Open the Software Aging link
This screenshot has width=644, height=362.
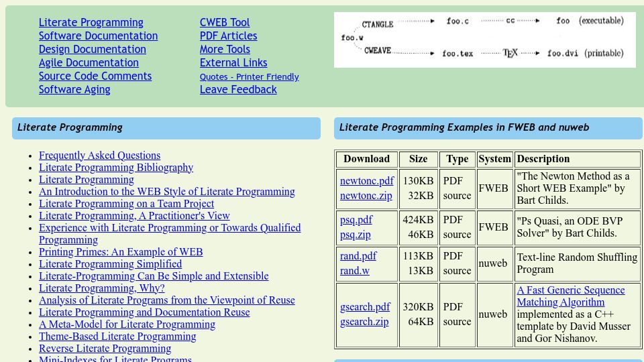coord(74,89)
